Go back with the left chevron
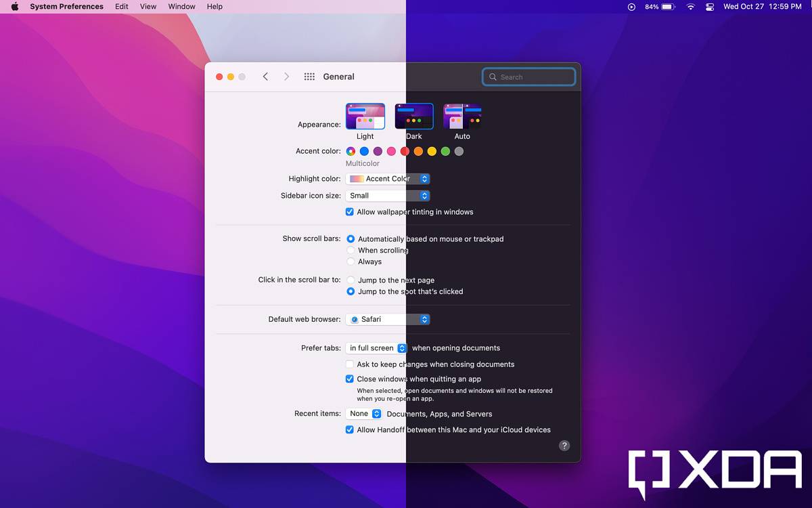This screenshot has width=812, height=508. pos(265,77)
